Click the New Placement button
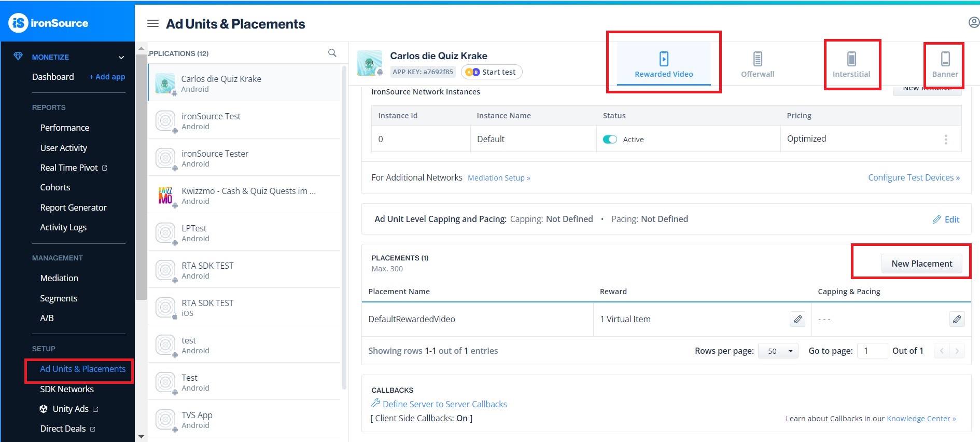The width and height of the screenshot is (980, 442). click(921, 264)
